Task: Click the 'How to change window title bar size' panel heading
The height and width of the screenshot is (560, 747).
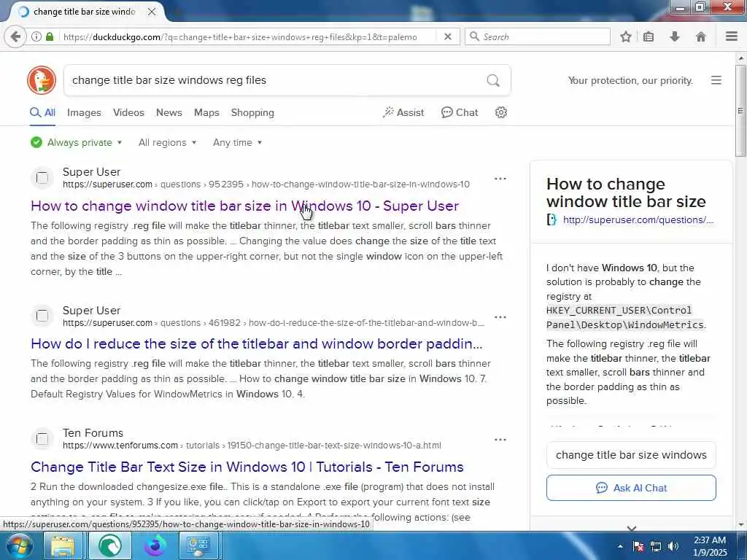Action: [626, 192]
